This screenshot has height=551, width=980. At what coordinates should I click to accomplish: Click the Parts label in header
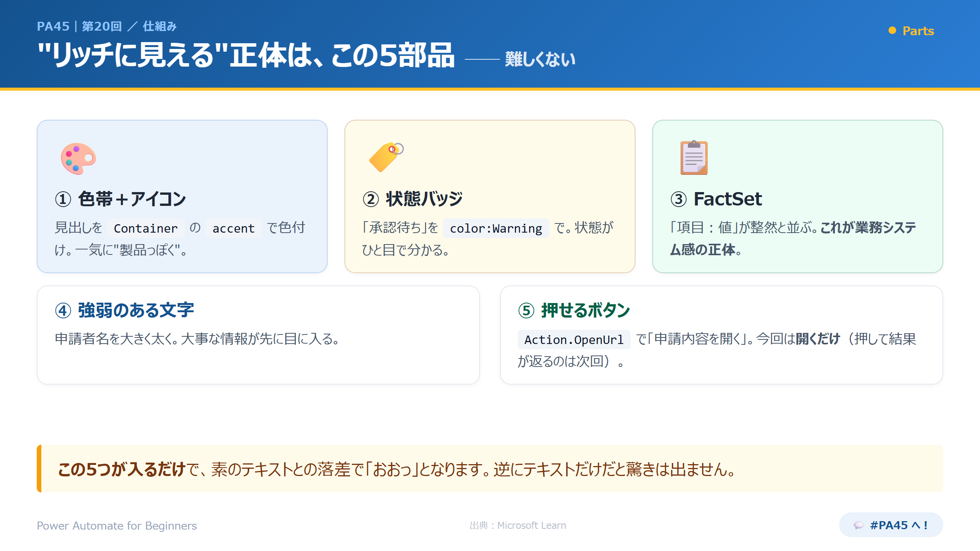click(918, 31)
